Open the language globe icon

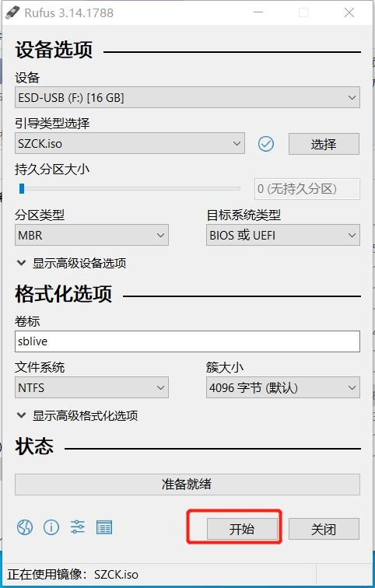[x=25, y=527]
